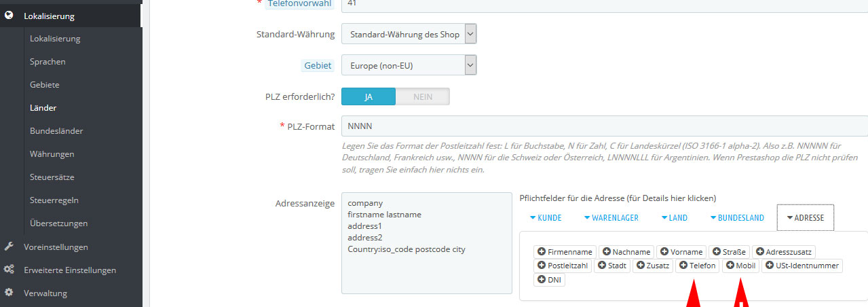Click the Voreinstellungen wrench icon
The image size is (868, 307).
9,247
